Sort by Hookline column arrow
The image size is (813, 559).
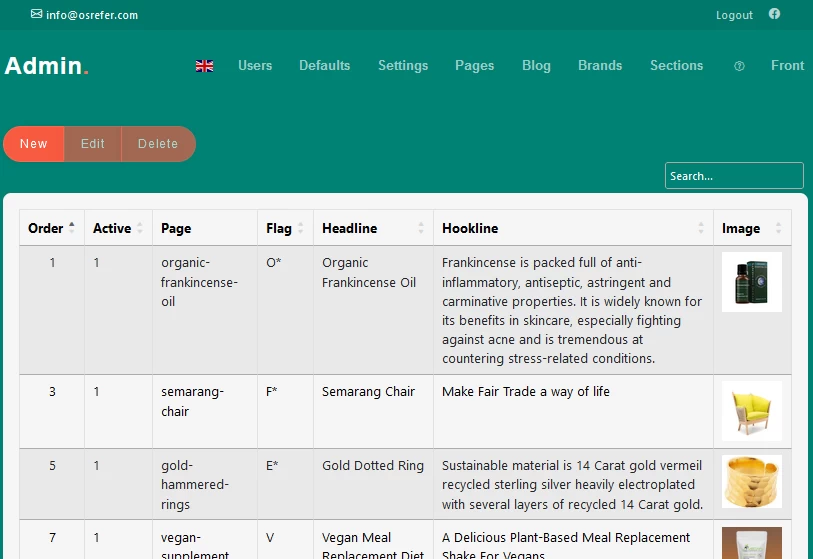tap(700, 228)
